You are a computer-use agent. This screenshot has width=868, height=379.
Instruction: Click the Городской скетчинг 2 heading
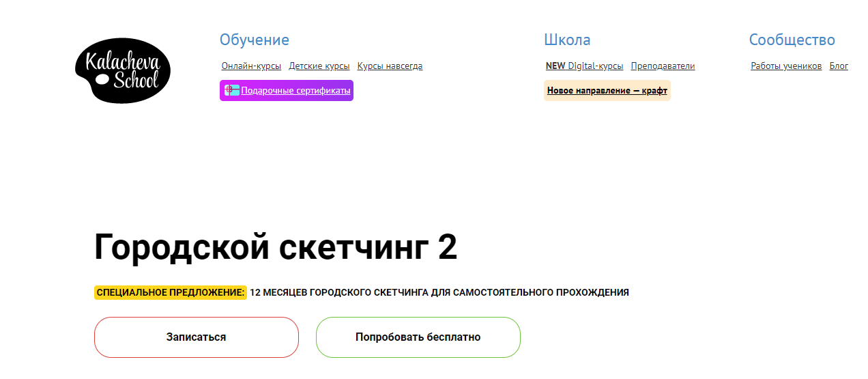[x=276, y=247]
